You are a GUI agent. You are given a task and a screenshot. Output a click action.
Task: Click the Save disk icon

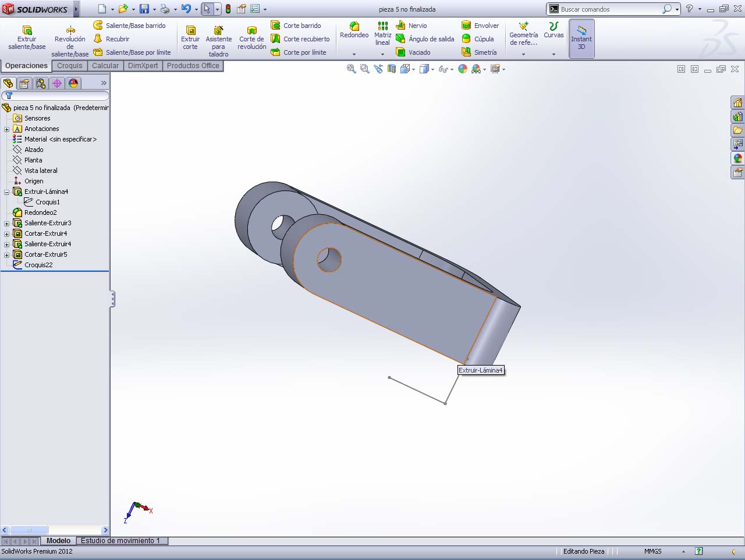[x=144, y=9]
